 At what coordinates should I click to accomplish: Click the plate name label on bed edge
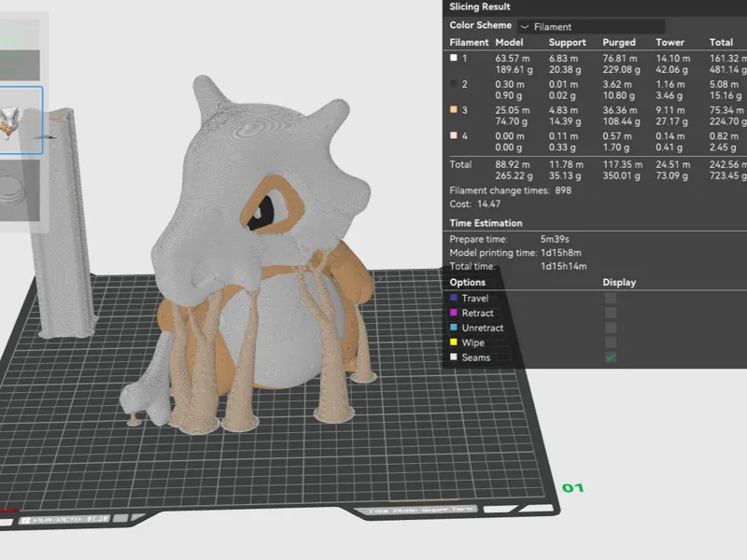(421, 510)
